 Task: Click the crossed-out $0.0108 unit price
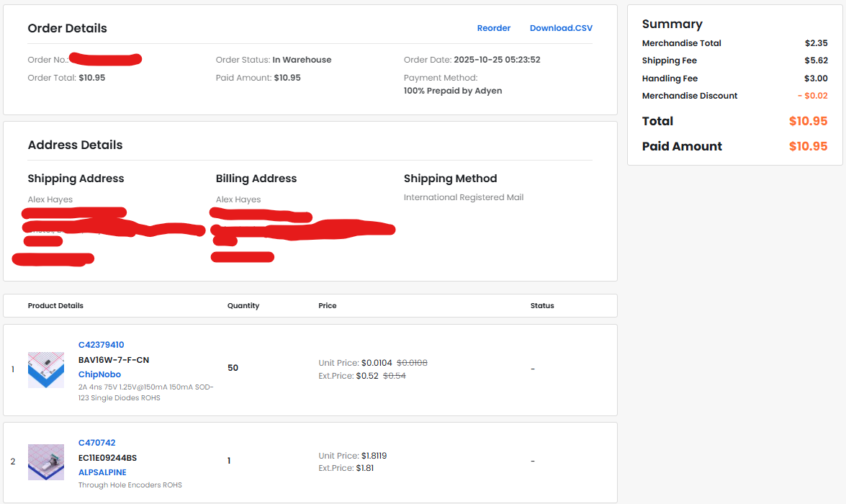(x=412, y=363)
